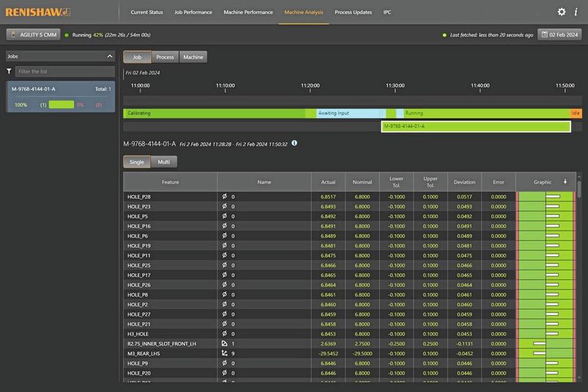Click the Running segment on the timeline
Screen dimensions: 588x392
(487, 113)
